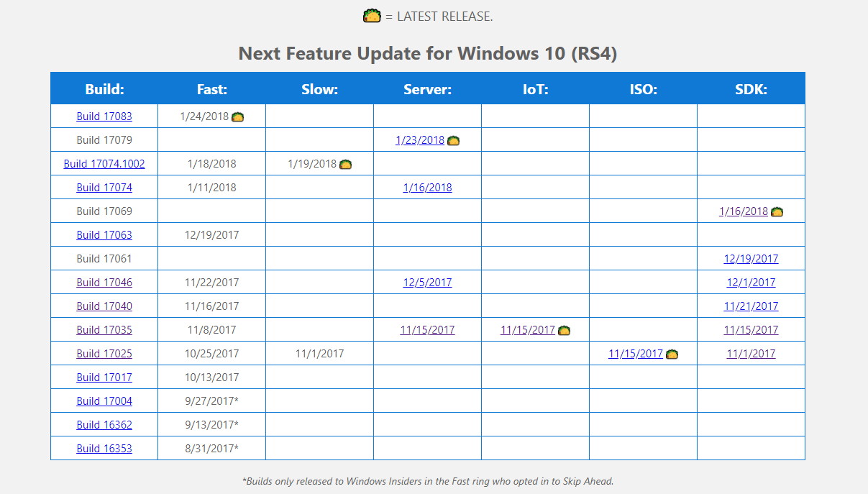Click Fast date 1/11/2018
This screenshot has width=868, height=494.
pos(212,188)
